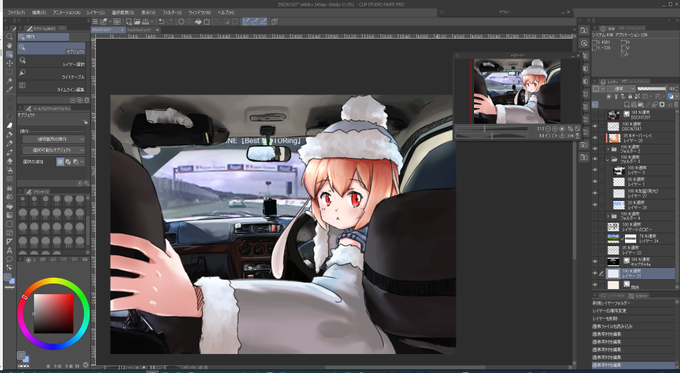Select the Auto Select magic wand tool

pos(10,81)
